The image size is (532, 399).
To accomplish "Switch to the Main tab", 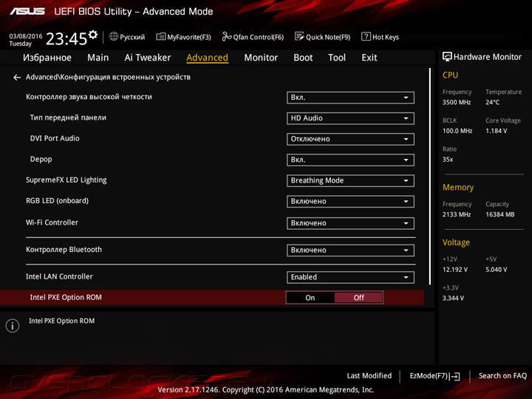I will pyautogui.click(x=98, y=58).
